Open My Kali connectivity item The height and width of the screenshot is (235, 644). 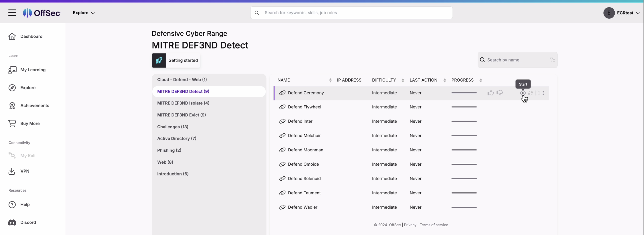click(x=28, y=156)
